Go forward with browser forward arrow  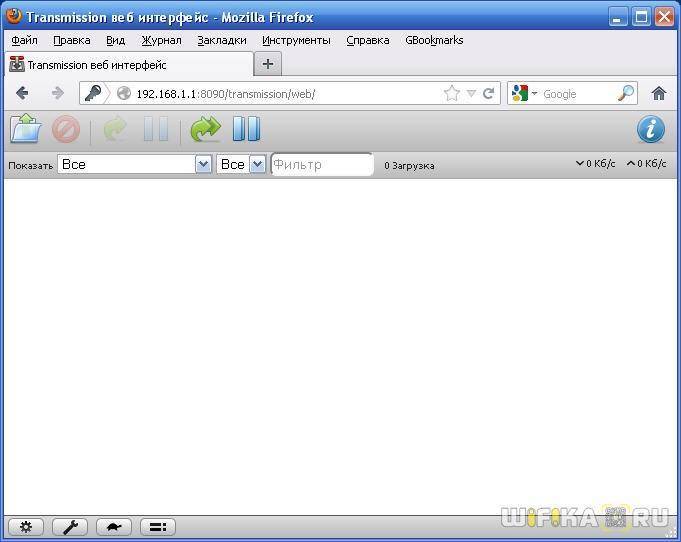pos(57,93)
